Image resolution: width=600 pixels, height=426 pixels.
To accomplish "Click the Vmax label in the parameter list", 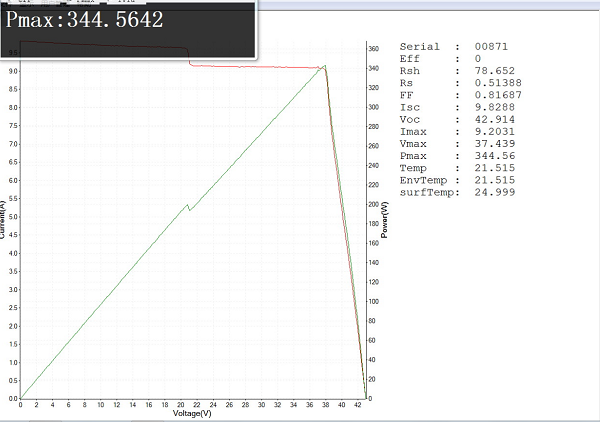I will 413,144.
